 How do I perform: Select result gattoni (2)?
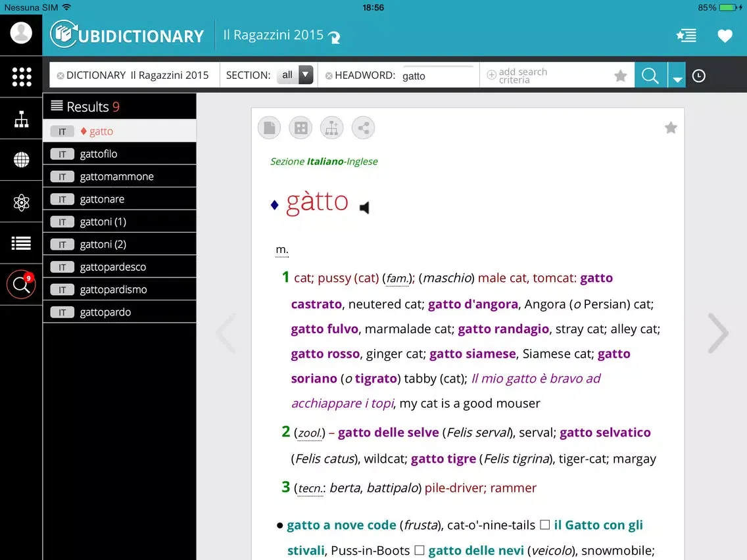pos(120,245)
